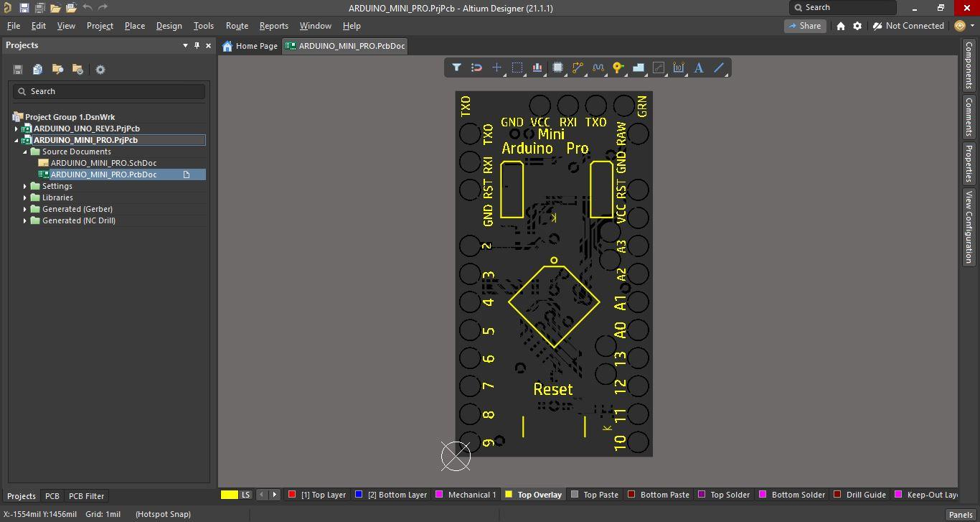Image resolution: width=980 pixels, height=522 pixels.
Task: Open the Components side panel
Action: coord(969,65)
